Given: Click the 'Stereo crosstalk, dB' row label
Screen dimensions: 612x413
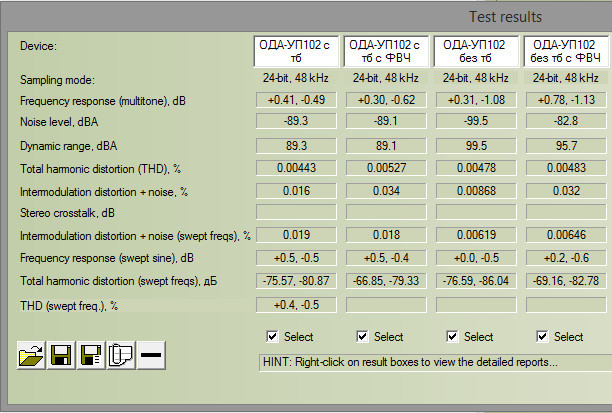Looking at the screenshot, I should click(x=67, y=213).
